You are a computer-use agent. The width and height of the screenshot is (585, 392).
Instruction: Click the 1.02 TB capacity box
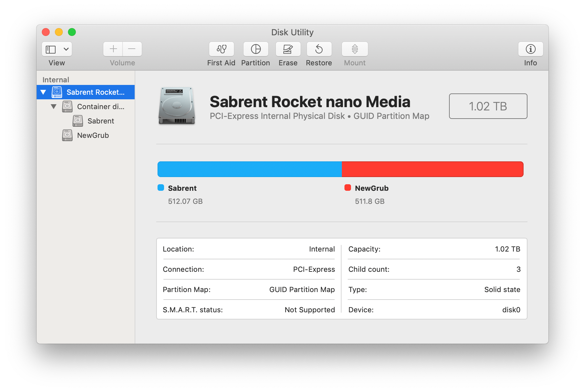click(x=488, y=106)
